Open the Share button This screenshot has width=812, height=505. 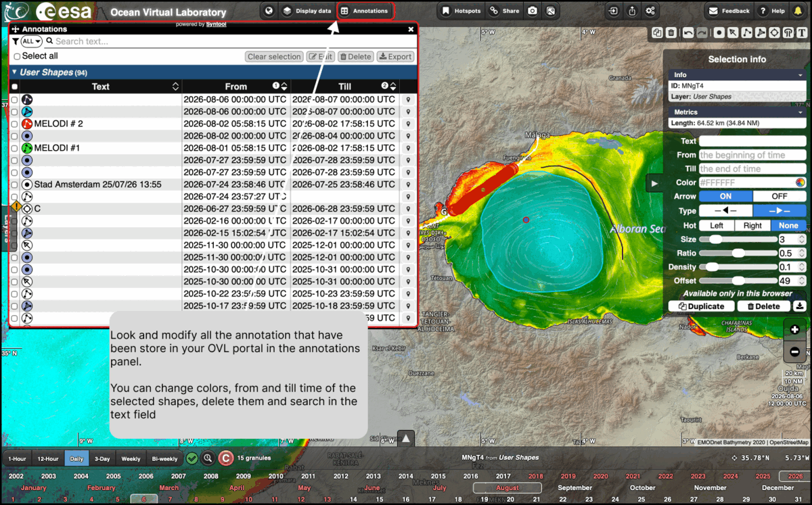click(x=505, y=11)
